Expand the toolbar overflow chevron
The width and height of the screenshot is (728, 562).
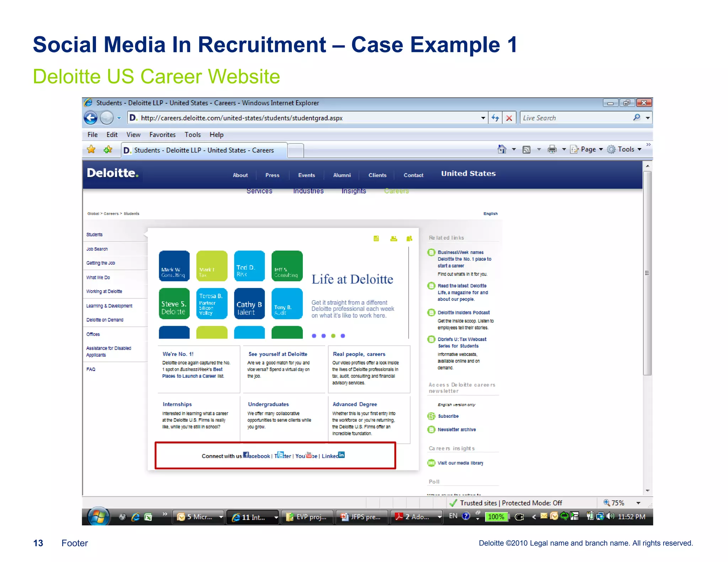coord(648,144)
